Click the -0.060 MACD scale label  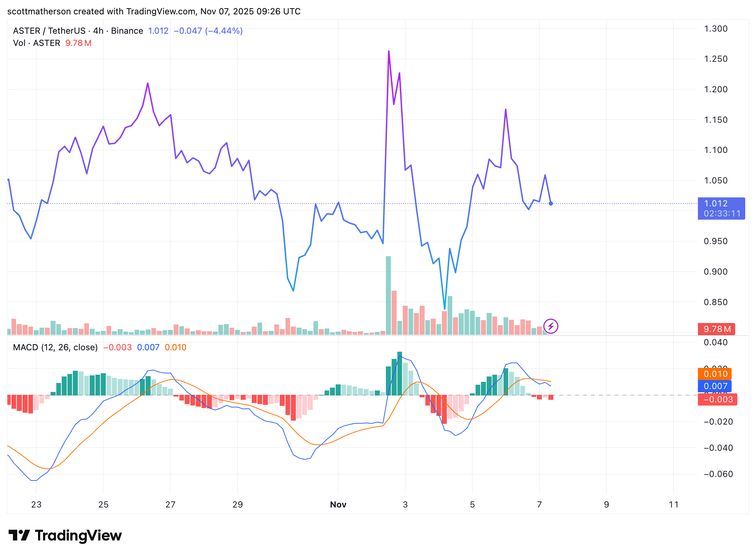pos(717,474)
